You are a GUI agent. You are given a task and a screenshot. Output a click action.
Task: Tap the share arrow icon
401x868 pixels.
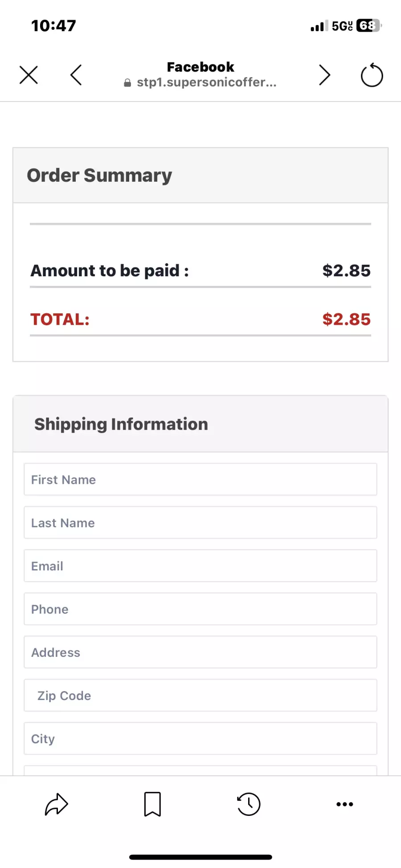[x=56, y=804]
